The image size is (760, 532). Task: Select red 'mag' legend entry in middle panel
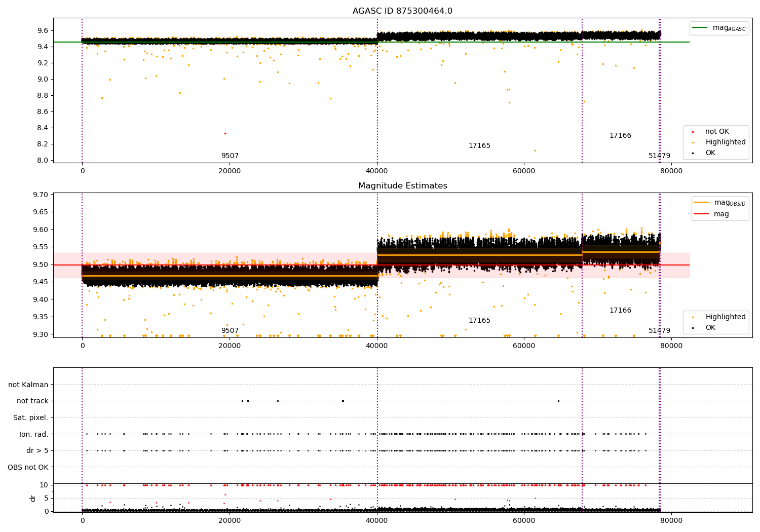(712, 214)
